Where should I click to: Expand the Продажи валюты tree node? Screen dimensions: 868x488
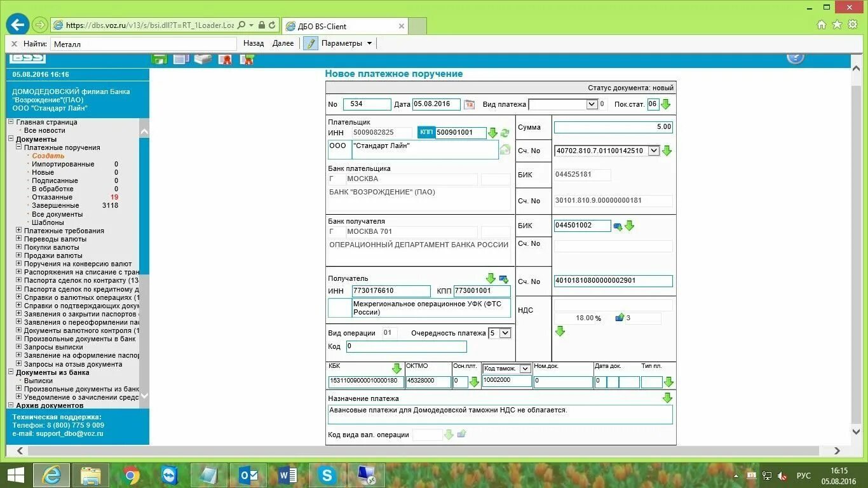click(19, 255)
